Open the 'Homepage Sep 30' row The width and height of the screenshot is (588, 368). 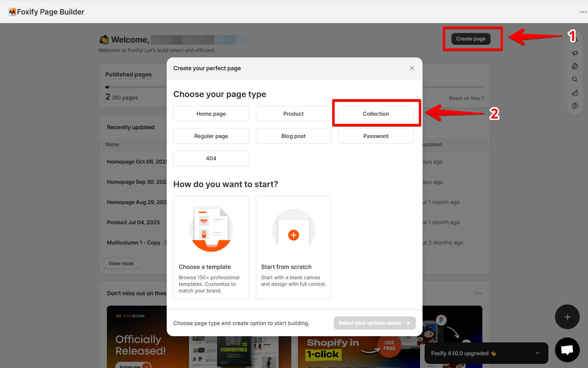click(137, 182)
